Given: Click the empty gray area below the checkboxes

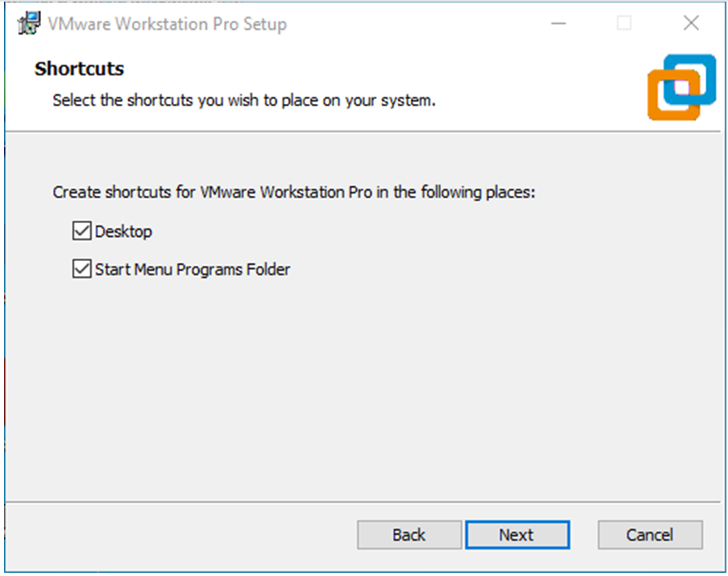Looking at the screenshot, I should [362, 390].
